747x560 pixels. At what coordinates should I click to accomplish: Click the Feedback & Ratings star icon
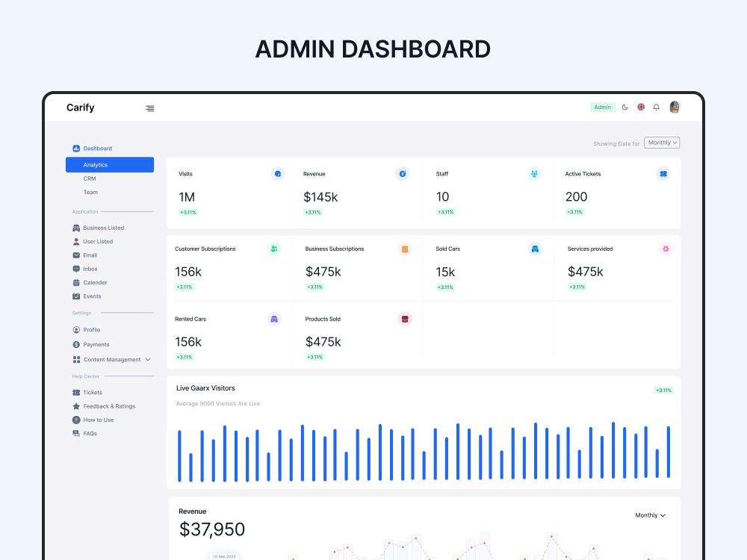pyautogui.click(x=76, y=406)
